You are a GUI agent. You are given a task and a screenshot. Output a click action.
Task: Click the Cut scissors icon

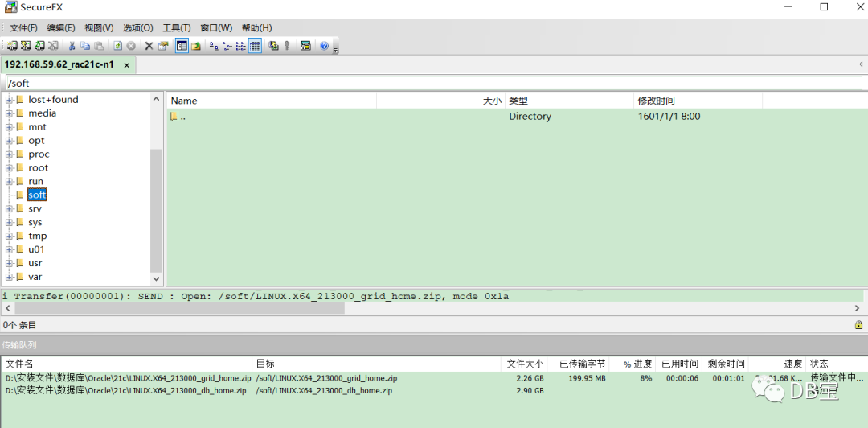[x=72, y=46]
